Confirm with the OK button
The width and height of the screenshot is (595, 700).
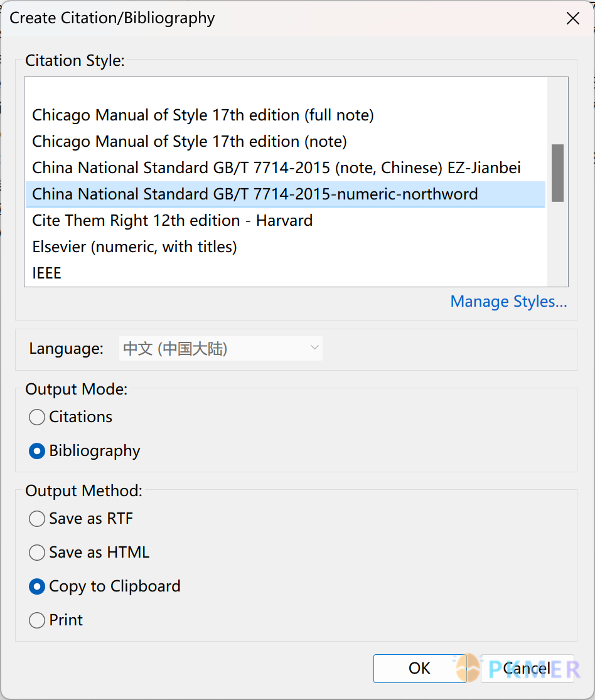point(419,668)
